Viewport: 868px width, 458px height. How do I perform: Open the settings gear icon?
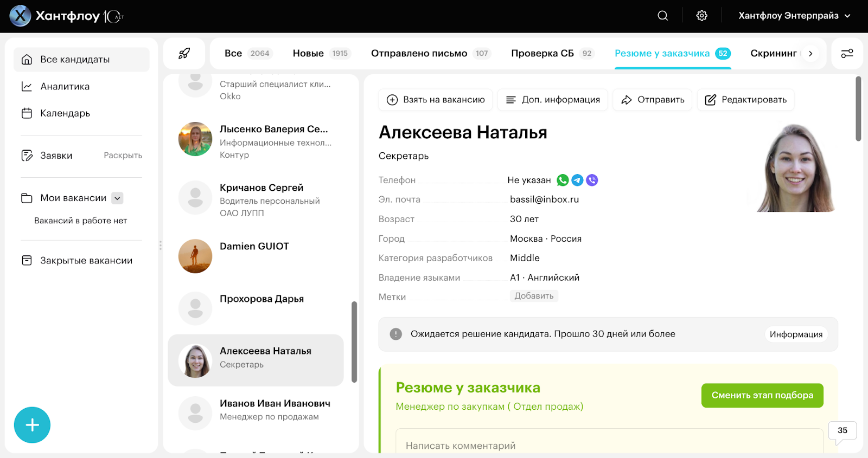tap(701, 16)
